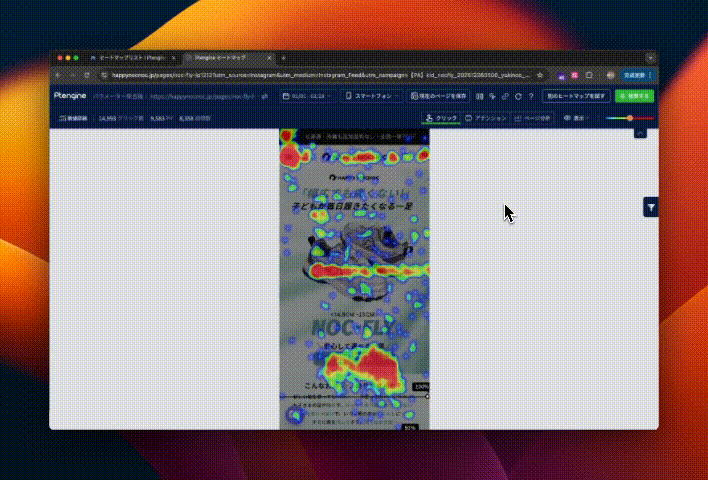The image size is (708, 480).
Task: Click the help question mark icon
Action: pos(530,96)
